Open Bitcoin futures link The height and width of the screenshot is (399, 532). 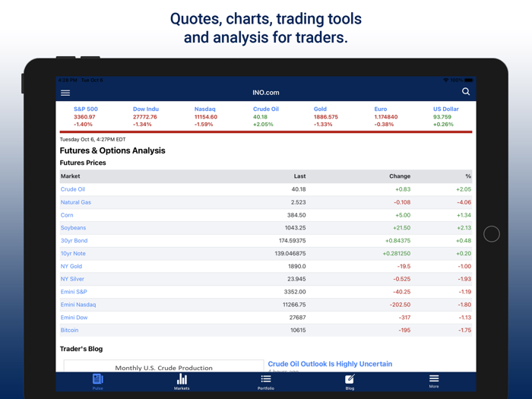[69, 330]
